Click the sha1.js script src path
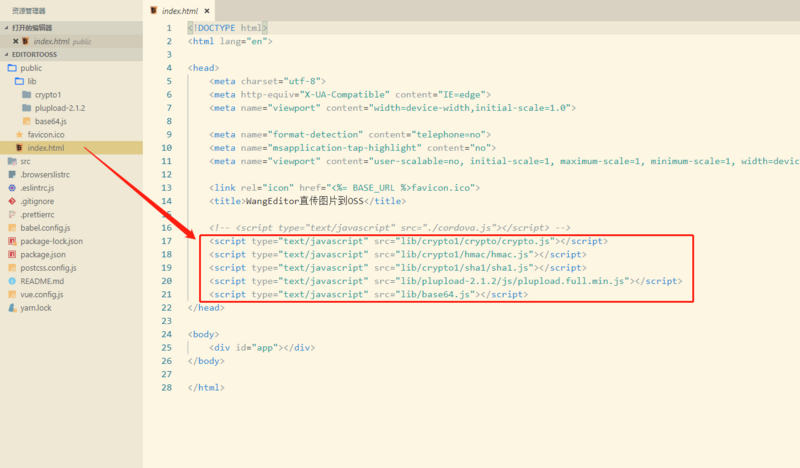 click(x=464, y=267)
